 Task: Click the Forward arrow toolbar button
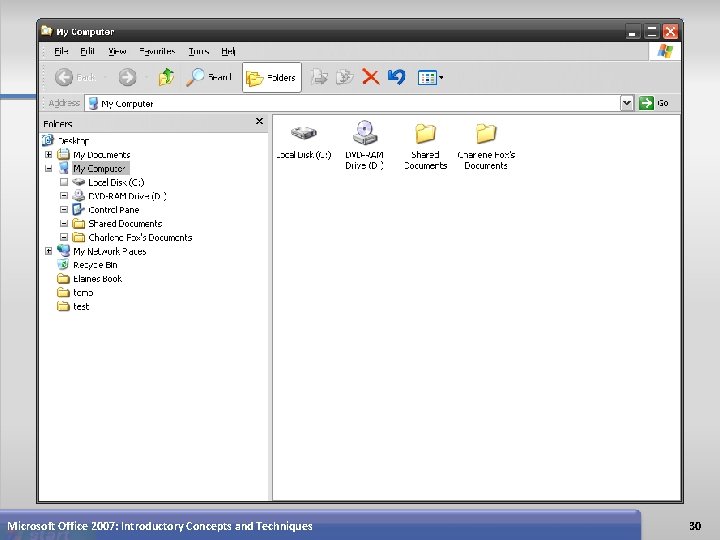(x=127, y=77)
